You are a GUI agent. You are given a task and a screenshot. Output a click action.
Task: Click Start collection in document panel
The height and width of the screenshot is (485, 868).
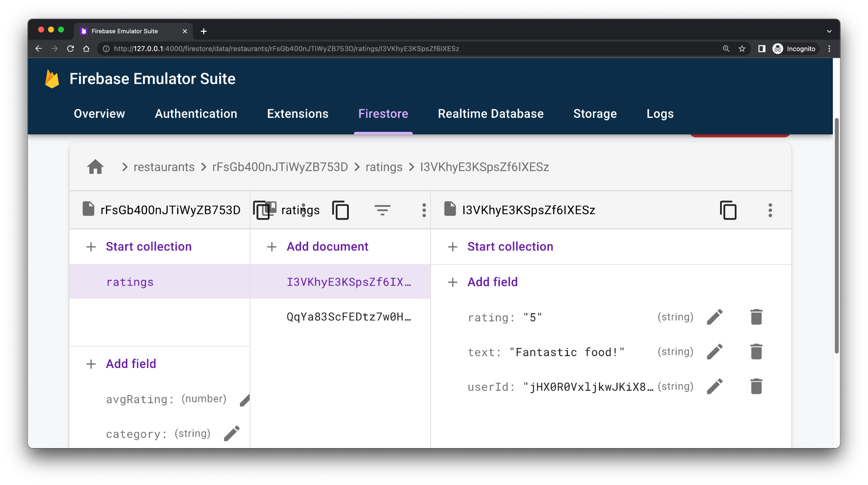pyautogui.click(x=510, y=246)
